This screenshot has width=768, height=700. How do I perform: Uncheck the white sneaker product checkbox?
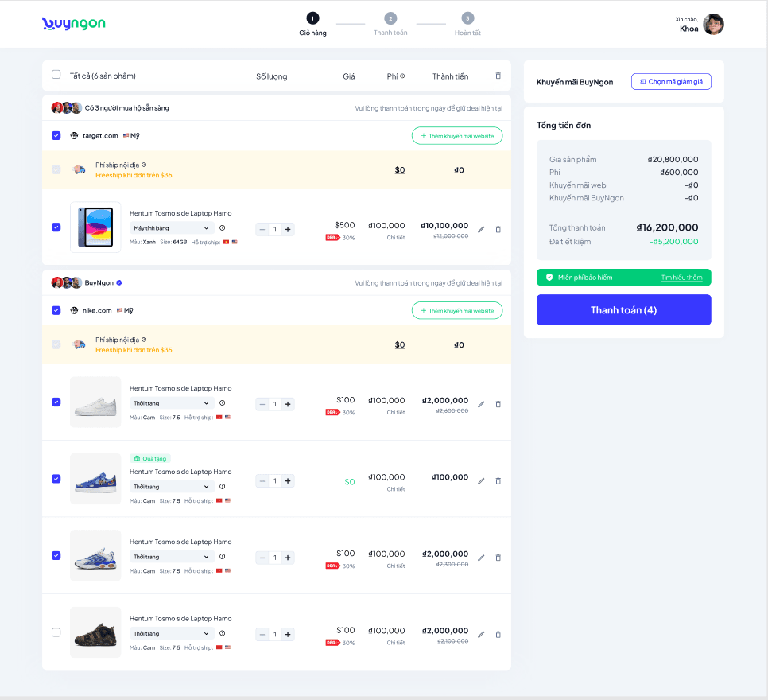click(56, 402)
